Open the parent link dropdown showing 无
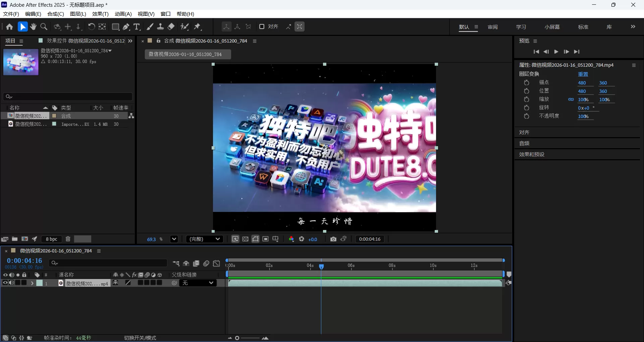The image size is (644, 342). point(198,283)
